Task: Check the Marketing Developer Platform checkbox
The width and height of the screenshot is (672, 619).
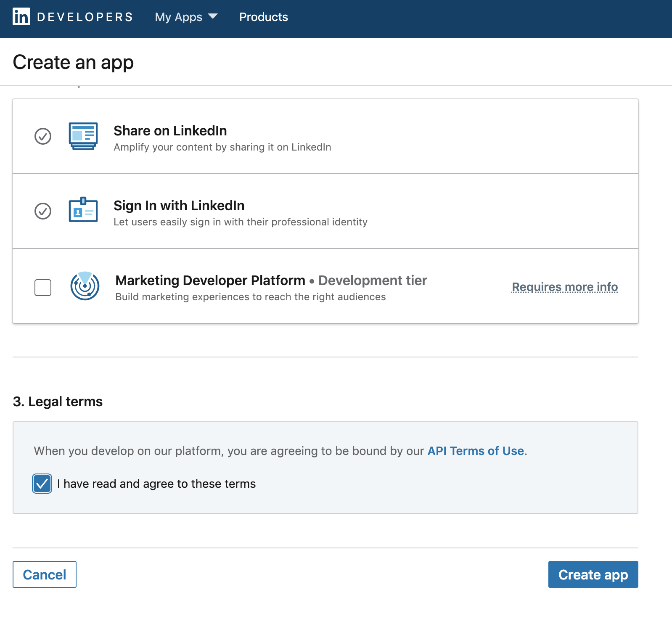Action: [x=43, y=288]
